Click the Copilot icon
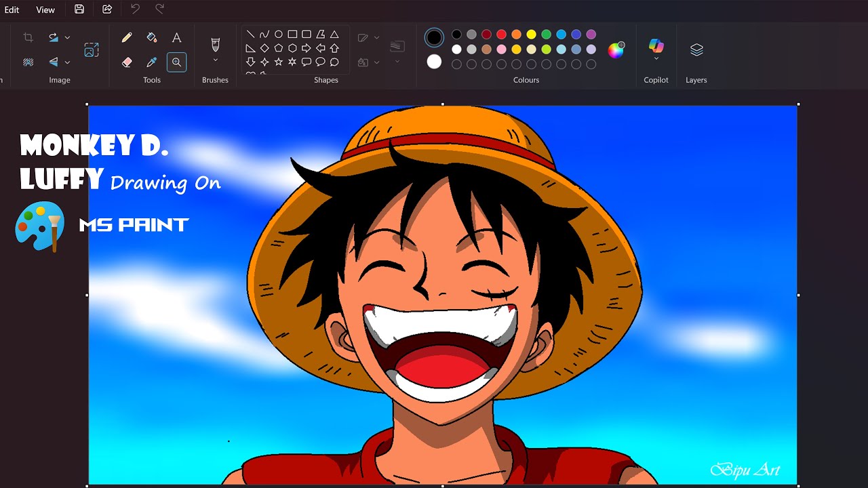Image resolution: width=868 pixels, height=488 pixels. pos(656,45)
